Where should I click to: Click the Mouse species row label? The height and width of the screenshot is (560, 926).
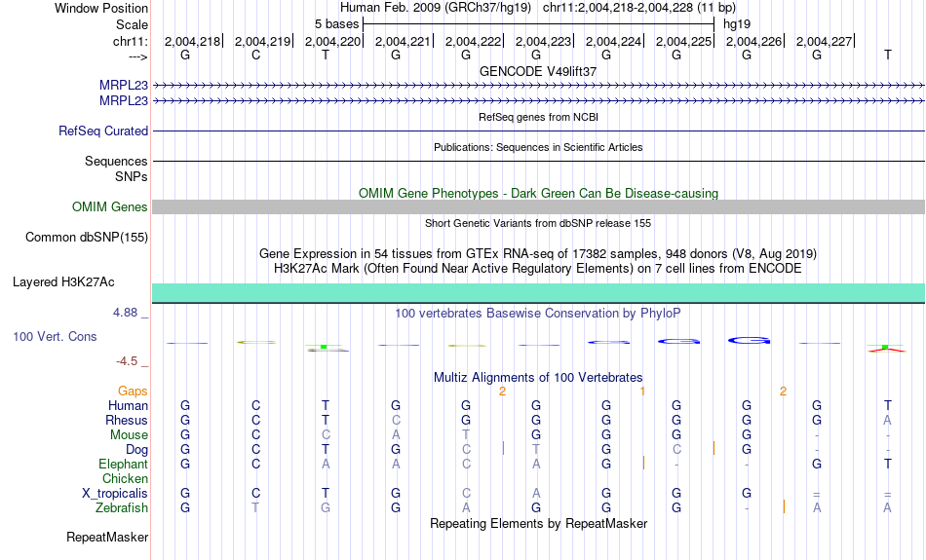(129, 435)
